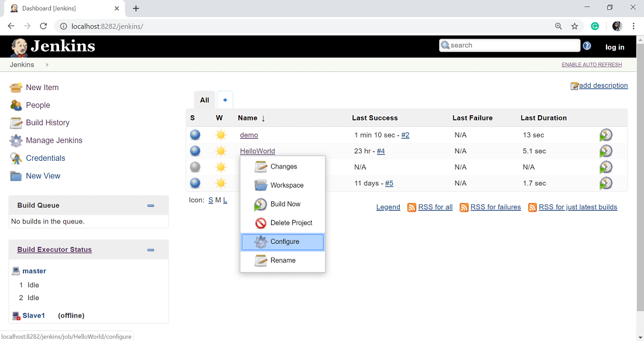Bookmark this page with the star icon
This screenshot has height=341, width=644.
coord(574,26)
